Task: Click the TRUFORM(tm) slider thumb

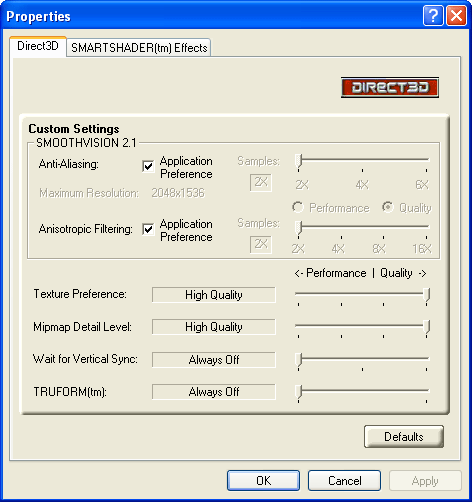Action: pos(299,392)
